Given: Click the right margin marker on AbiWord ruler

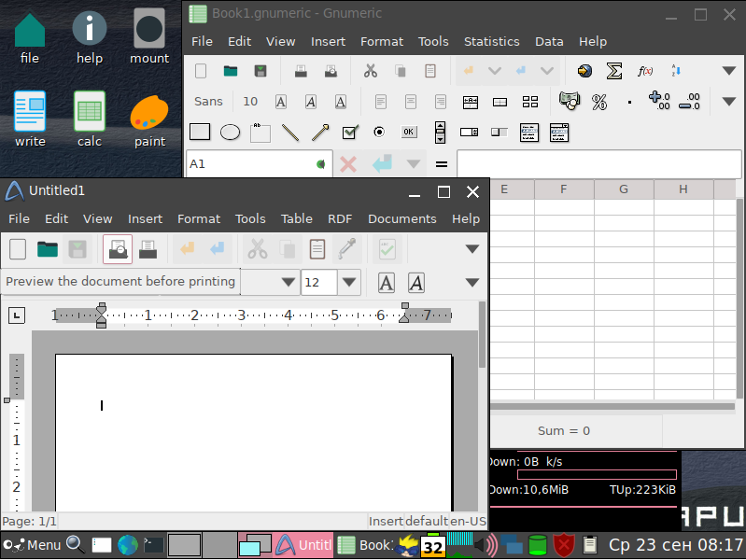Looking at the screenshot, I should pyautogui.click(x=404, y=313).
